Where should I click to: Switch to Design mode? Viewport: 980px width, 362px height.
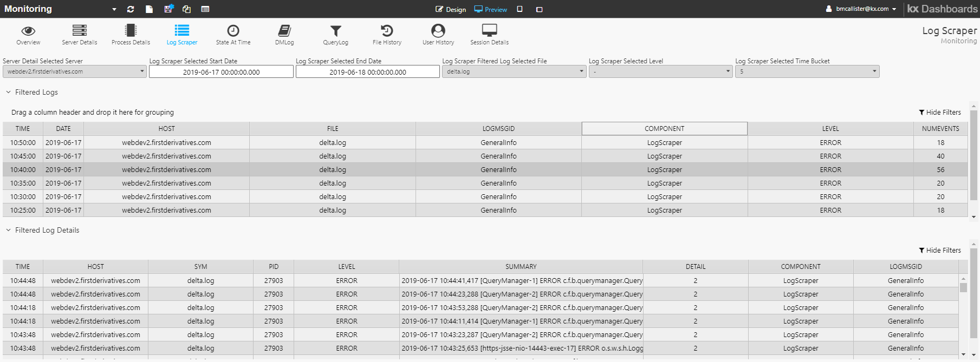click(451, 9)
